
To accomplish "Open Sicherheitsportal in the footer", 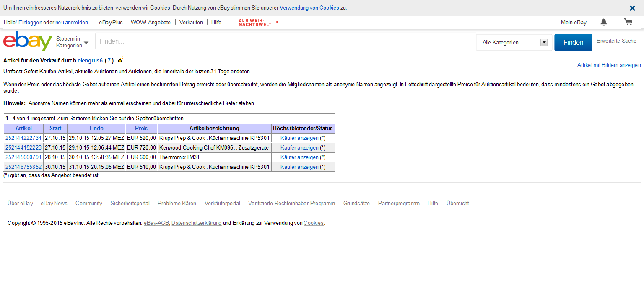I will click(130, 204).
